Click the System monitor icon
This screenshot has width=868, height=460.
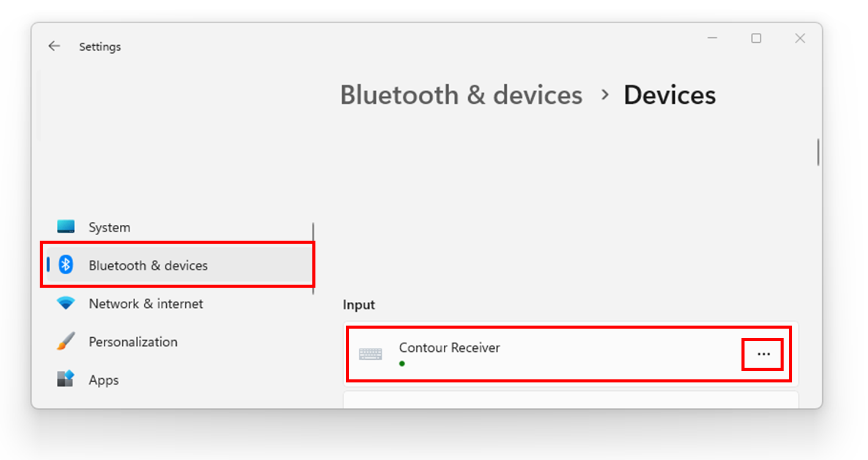coord(65,227)
